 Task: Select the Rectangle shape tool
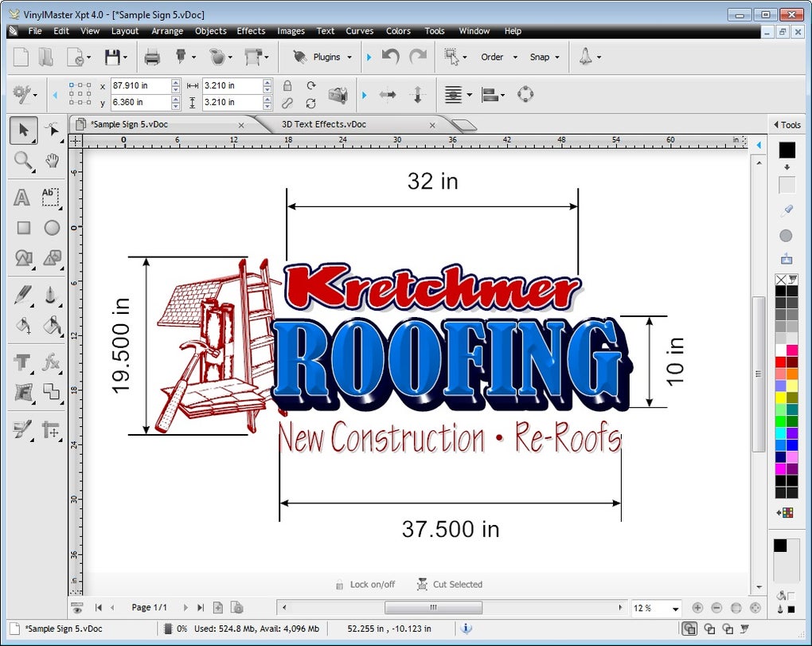(23, 228)
